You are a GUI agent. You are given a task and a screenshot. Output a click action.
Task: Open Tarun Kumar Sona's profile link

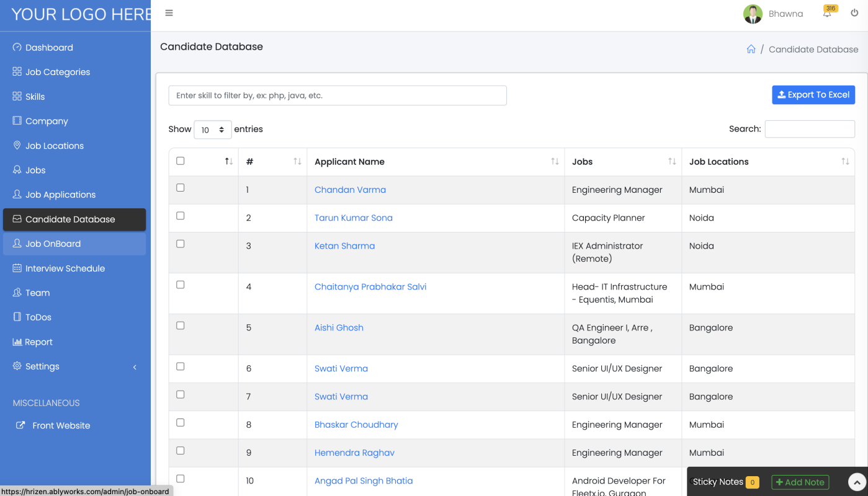coord(353,218)
